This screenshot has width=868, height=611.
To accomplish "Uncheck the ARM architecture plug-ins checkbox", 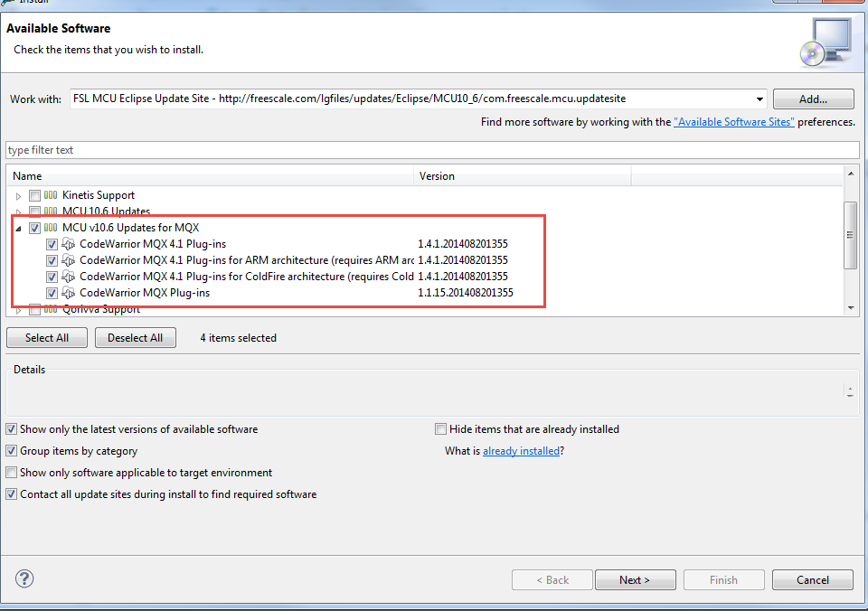I will click(x=52, y=260).
